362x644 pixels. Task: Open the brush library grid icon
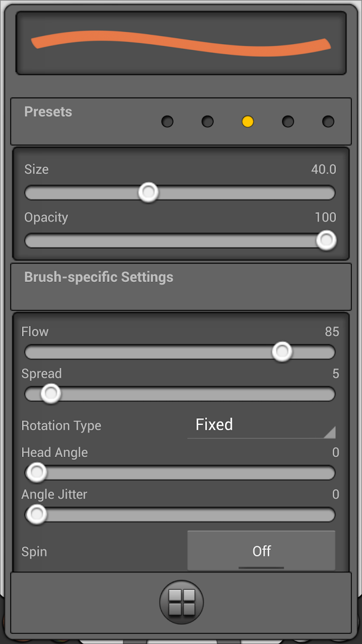tap(181, 601)
